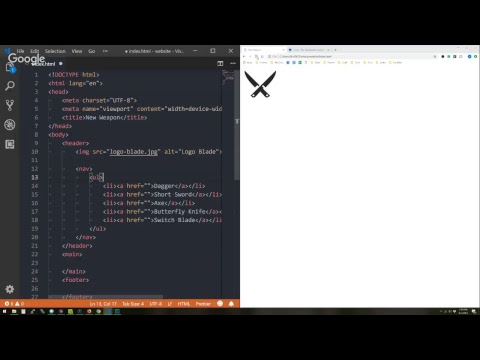Reload the page in the browser
The width and height of the screenshot is (480, 360).
pyautogui.click(x=256, y=57)
